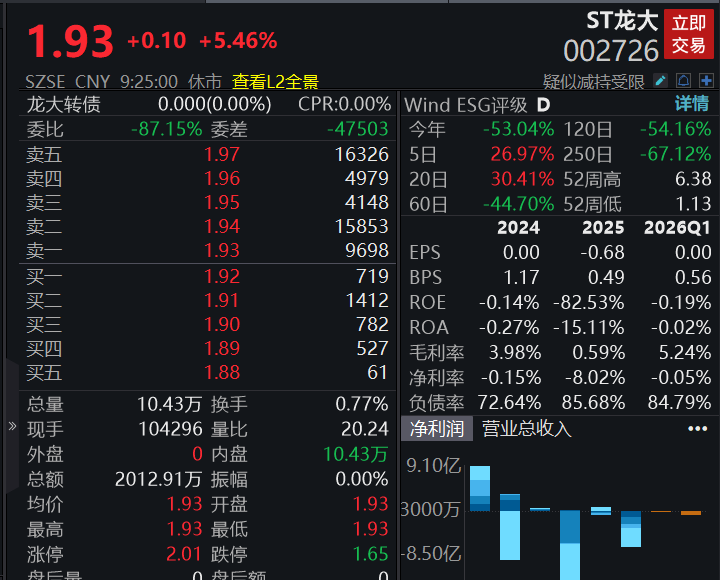Click the 量比 value 20.24
This screenshot has width=720, height=580.
tap(365, 429)
